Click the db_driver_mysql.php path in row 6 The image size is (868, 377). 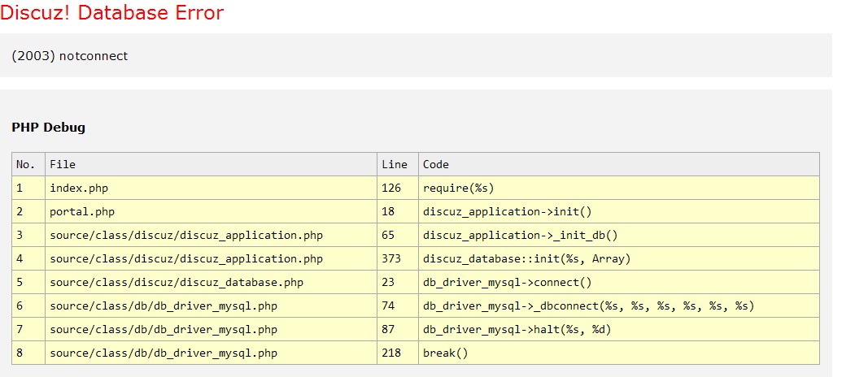pos(164,305)
